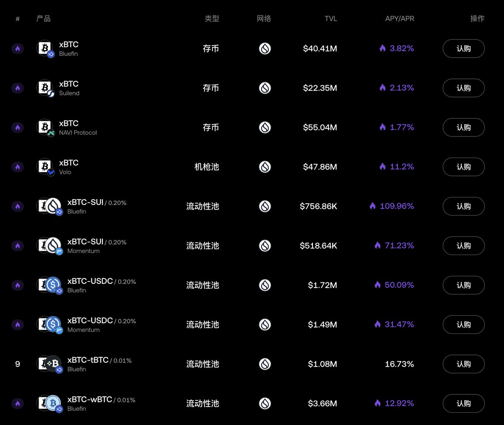The height and width of the screenshot is (425, 504).
Task: Click 认购 for xBTC-SUI Momentum pool
Action: point(463,246)
